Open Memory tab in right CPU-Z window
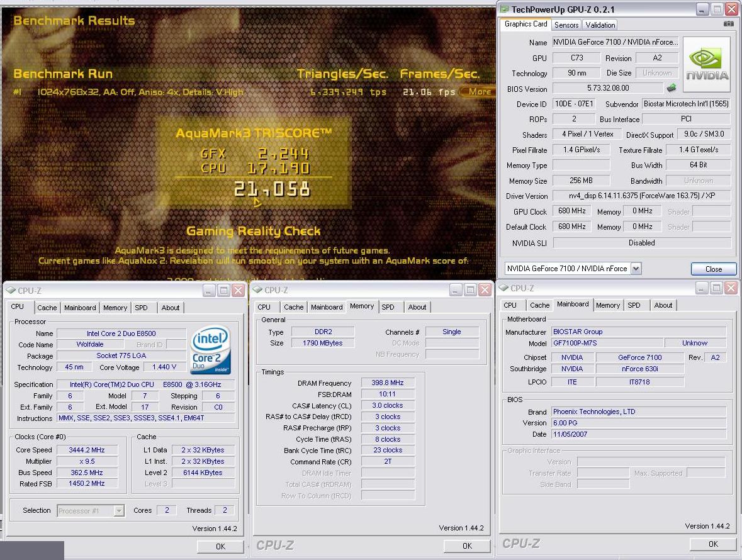Image resolution: width=742 pixels, height=560 pixels. click(607, 305)
